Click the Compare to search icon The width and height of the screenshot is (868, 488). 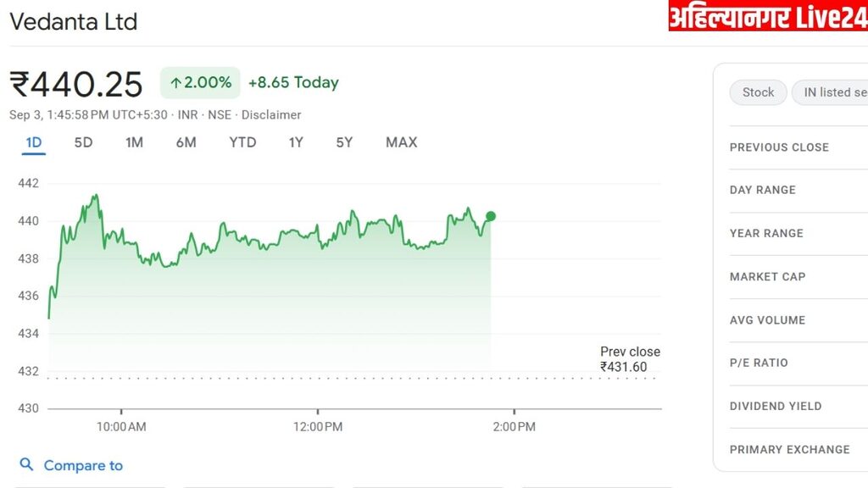pyautogui.click(x=26, y=465)
